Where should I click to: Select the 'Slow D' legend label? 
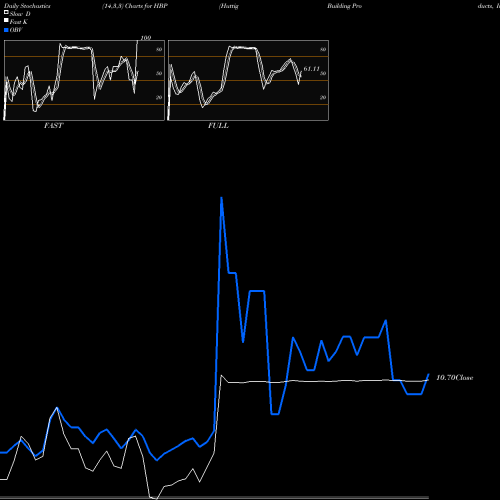point(20,14)
